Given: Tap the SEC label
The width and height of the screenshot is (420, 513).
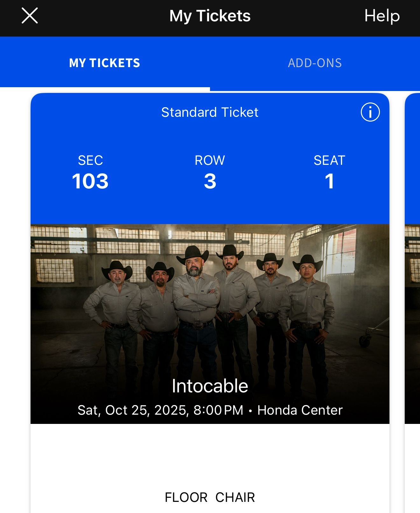Looking at the screenshot, I should (90, 160).
